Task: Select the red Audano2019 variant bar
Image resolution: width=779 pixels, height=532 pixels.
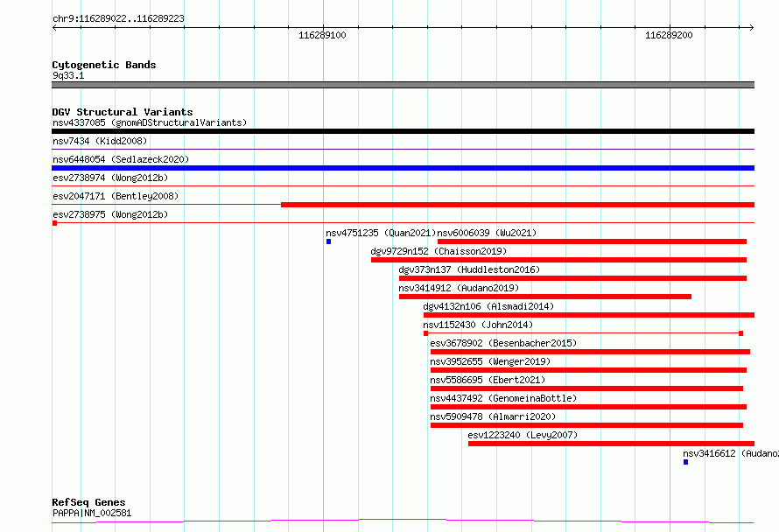Action: point(545,297)
